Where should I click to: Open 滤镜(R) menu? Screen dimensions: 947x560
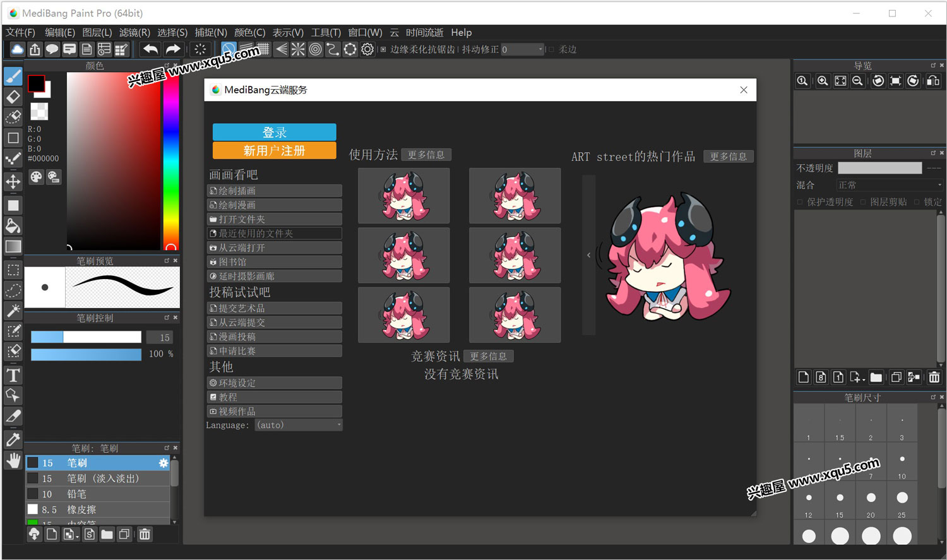coord(134,32)
